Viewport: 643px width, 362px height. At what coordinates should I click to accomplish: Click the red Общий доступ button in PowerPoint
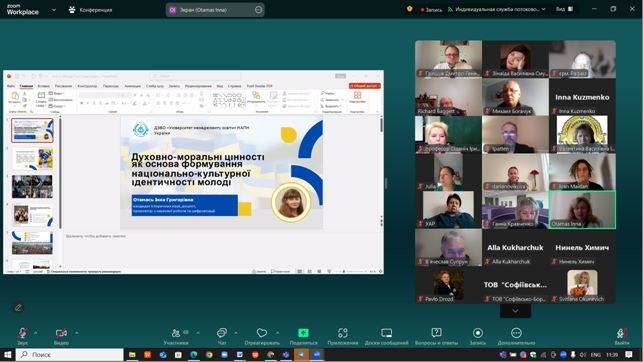[x=365, y=86]
